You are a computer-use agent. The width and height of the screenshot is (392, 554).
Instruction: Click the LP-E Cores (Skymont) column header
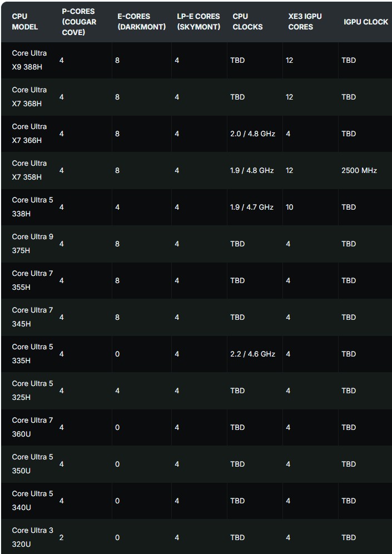(x=199, y=22)
